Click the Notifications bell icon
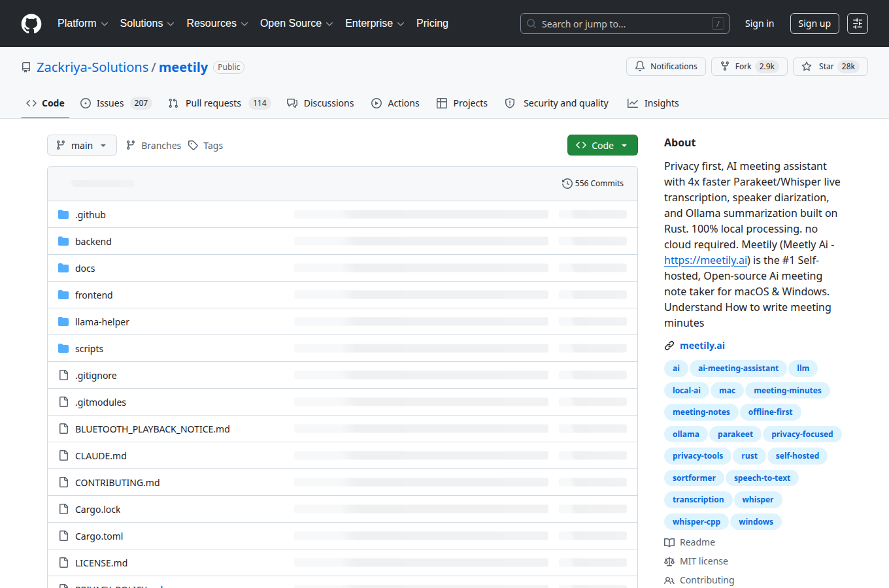Viewport: 889px width, 588px height. (x=640, y=67)
